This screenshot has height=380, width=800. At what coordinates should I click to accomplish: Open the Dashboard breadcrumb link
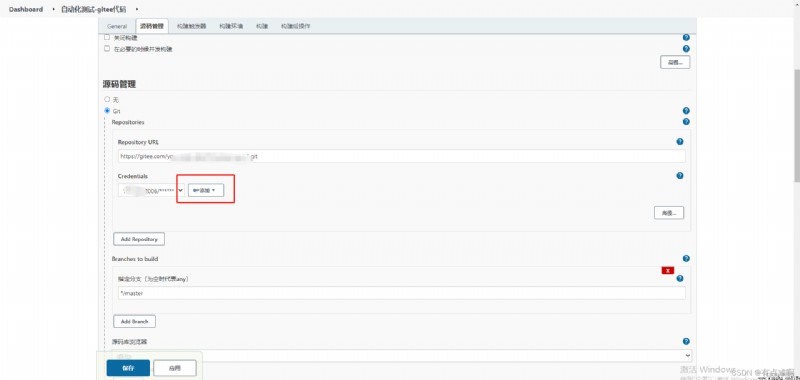(26, 9)
